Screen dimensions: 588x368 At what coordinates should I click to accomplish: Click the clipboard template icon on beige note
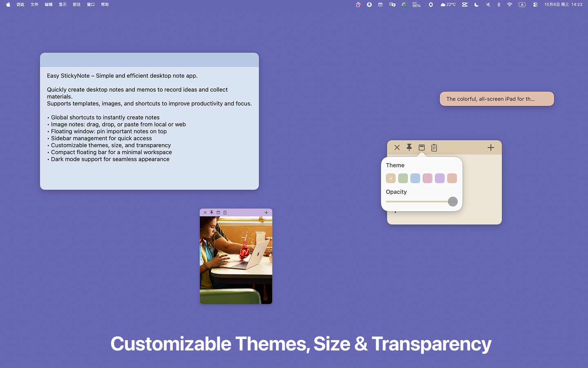coord(434,148)
